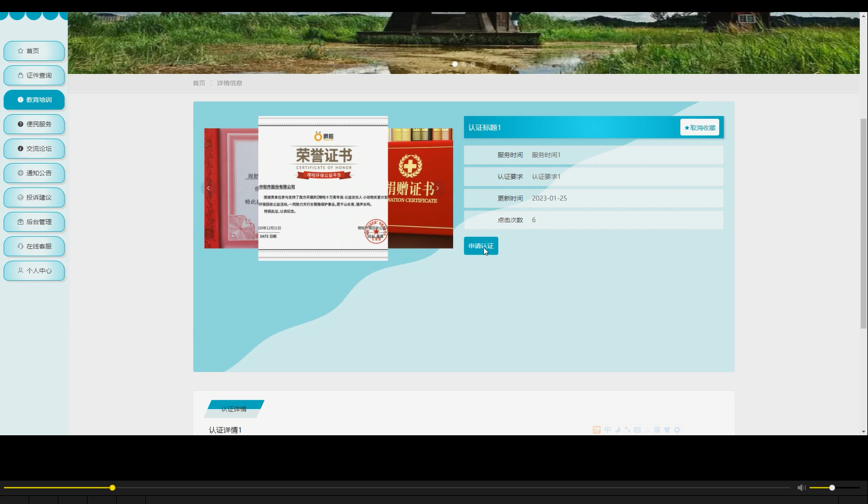Select the 教育培训 sidebar item
Screen dimensions: 868x504
34,100
